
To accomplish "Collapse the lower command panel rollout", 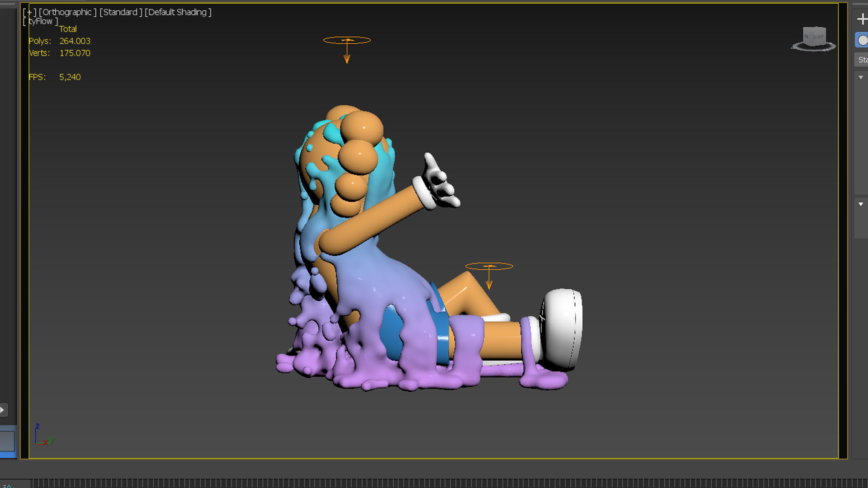I will [861, 204].
